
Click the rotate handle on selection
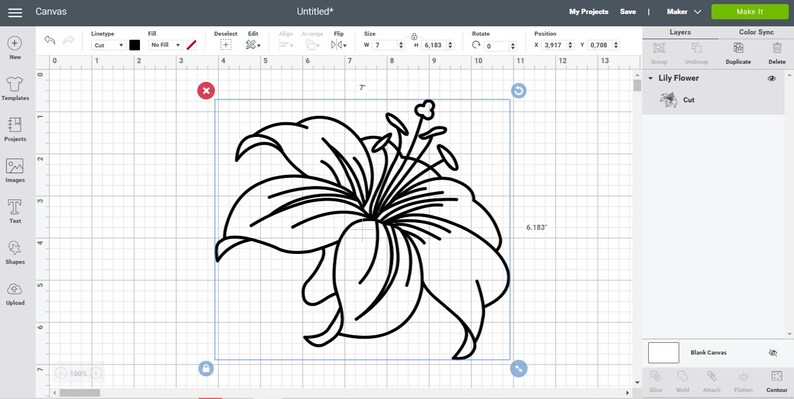[519, 91]
